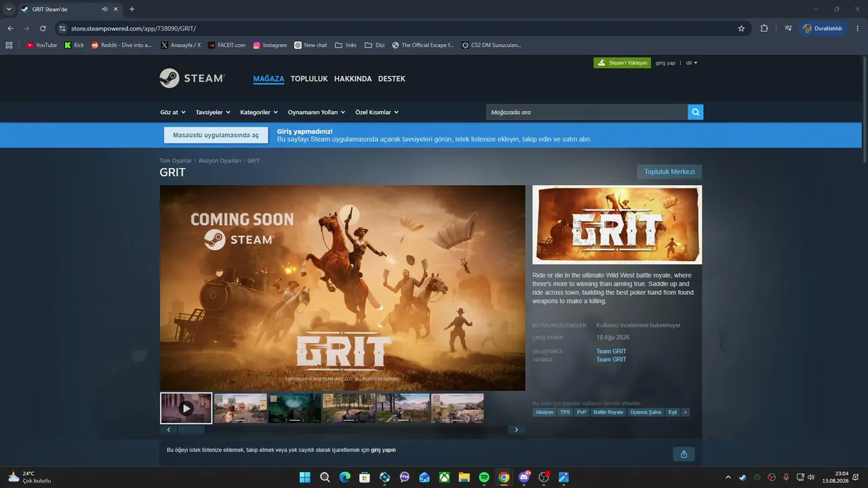Share this game via the share icon
This screenshot has height=488, width=868.
click(x=684, y=454)
